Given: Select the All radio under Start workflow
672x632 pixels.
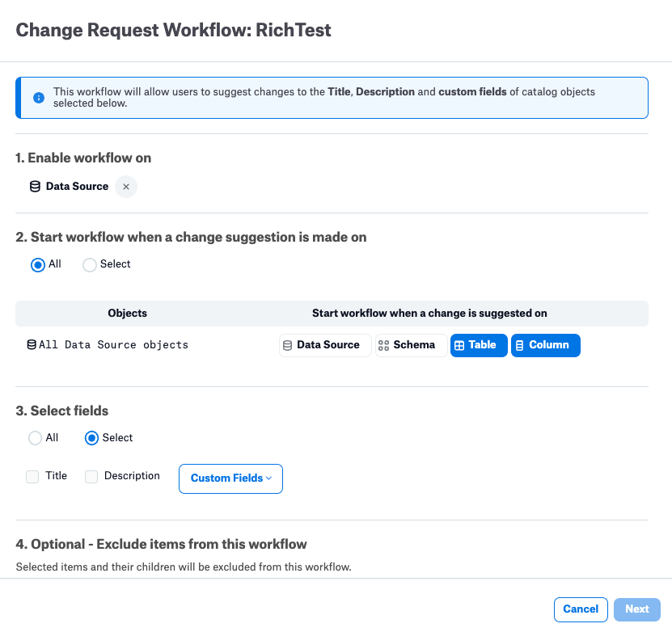Looking at the screenshot, I should point(38,264).
